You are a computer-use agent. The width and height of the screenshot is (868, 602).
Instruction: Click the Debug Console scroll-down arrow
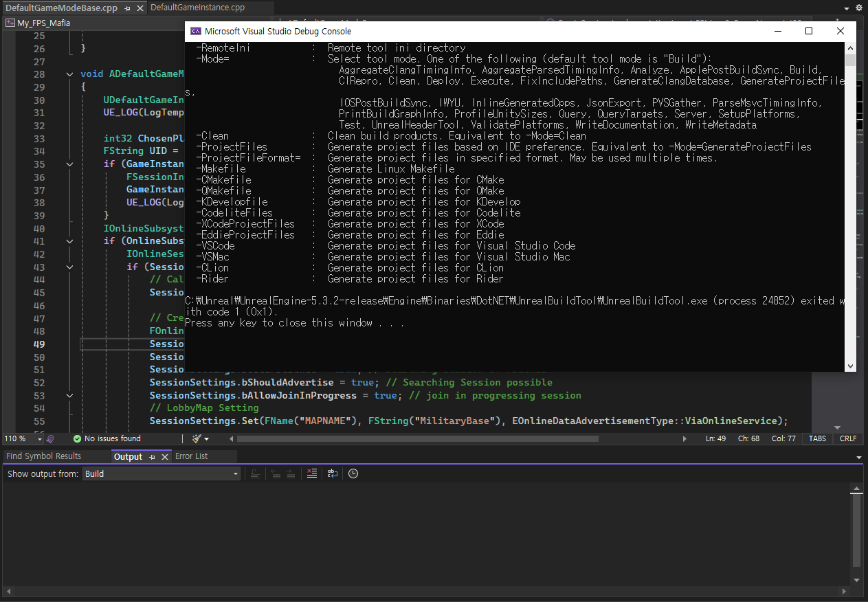[851, 366]
